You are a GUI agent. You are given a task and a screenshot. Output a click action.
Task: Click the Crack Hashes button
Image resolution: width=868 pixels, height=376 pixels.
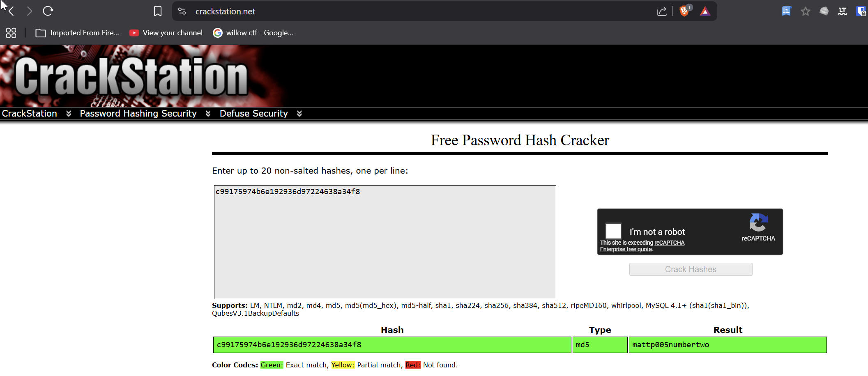point(691,269)
